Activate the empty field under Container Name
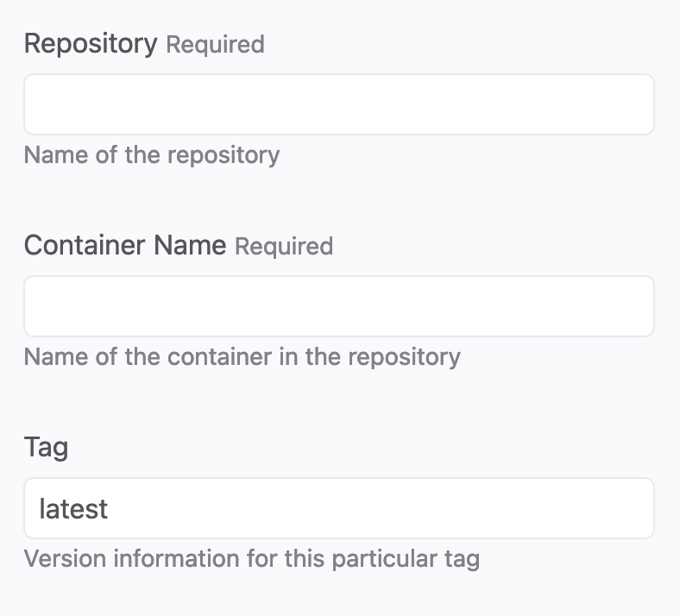Viewport: 680px width, 616px height. (338, 306)
